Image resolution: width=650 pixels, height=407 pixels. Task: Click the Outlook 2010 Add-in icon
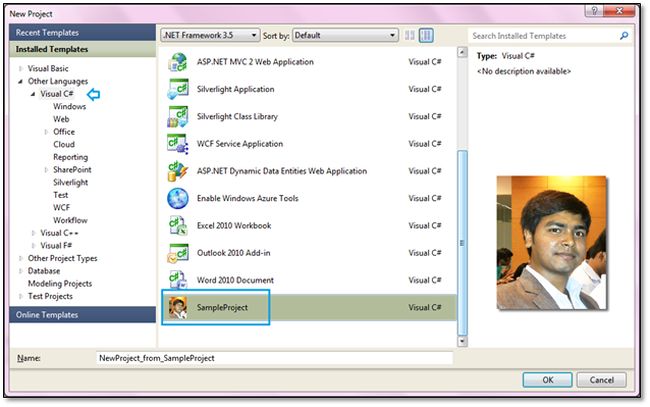coord(178,253)
